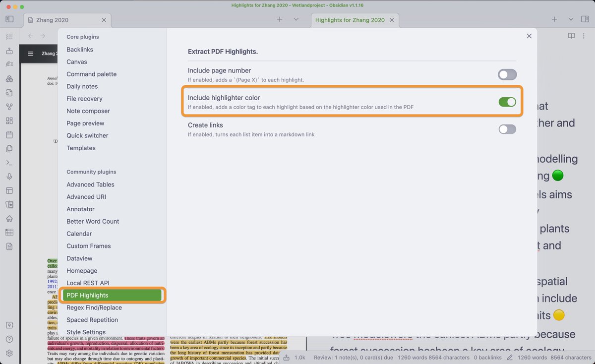Enable the Include page number toggle
Screen dimensions: 595x364
pos(507,74)
